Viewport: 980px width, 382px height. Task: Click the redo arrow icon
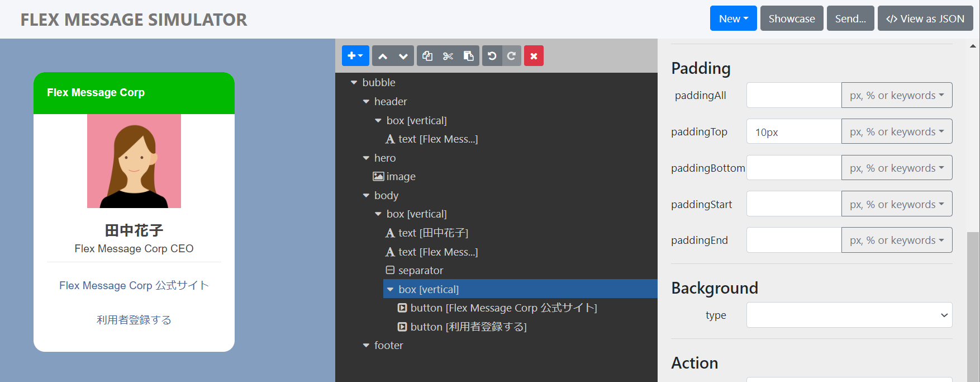coord(511,56)
